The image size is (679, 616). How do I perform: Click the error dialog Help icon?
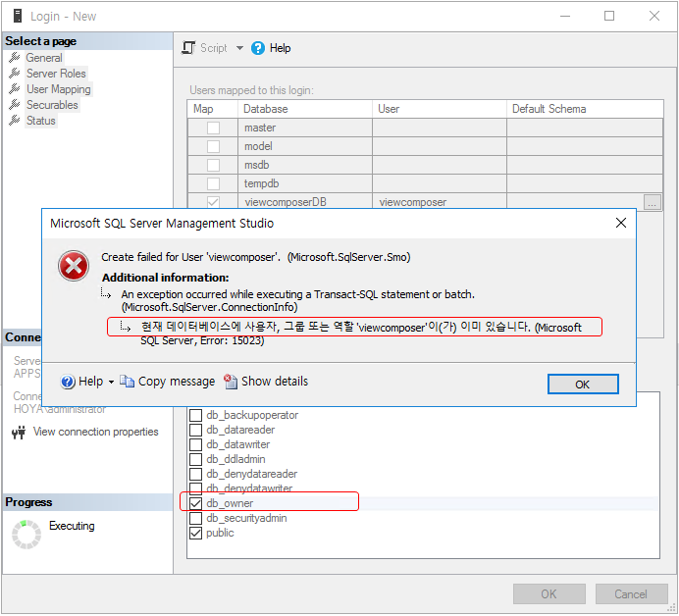pos(68,382)
